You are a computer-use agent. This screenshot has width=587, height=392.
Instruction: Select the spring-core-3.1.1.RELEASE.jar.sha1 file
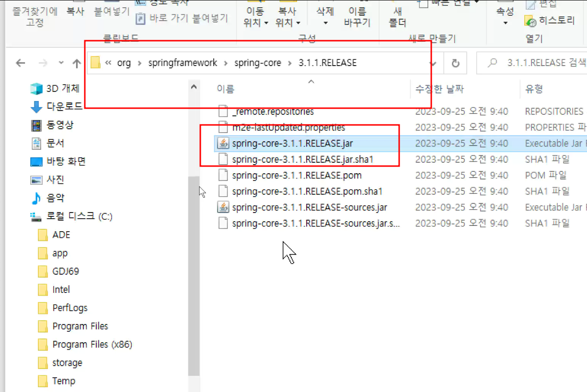302,159
